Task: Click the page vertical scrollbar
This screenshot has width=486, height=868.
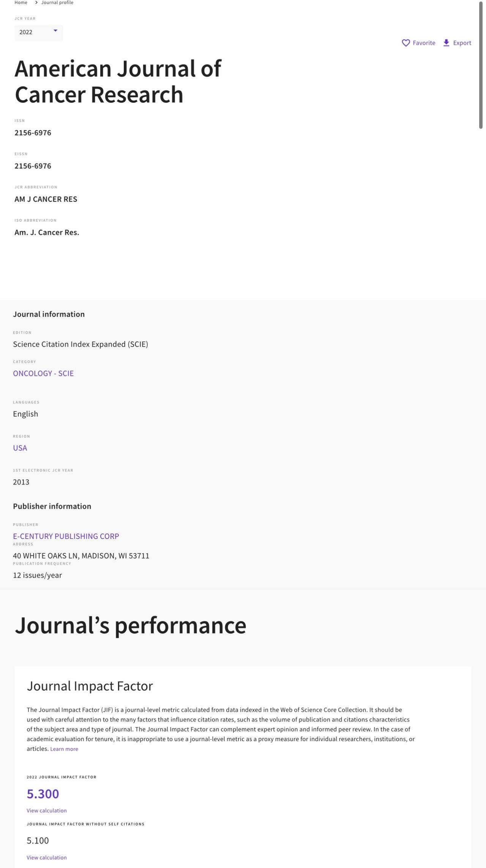Action: coord(481,65)
